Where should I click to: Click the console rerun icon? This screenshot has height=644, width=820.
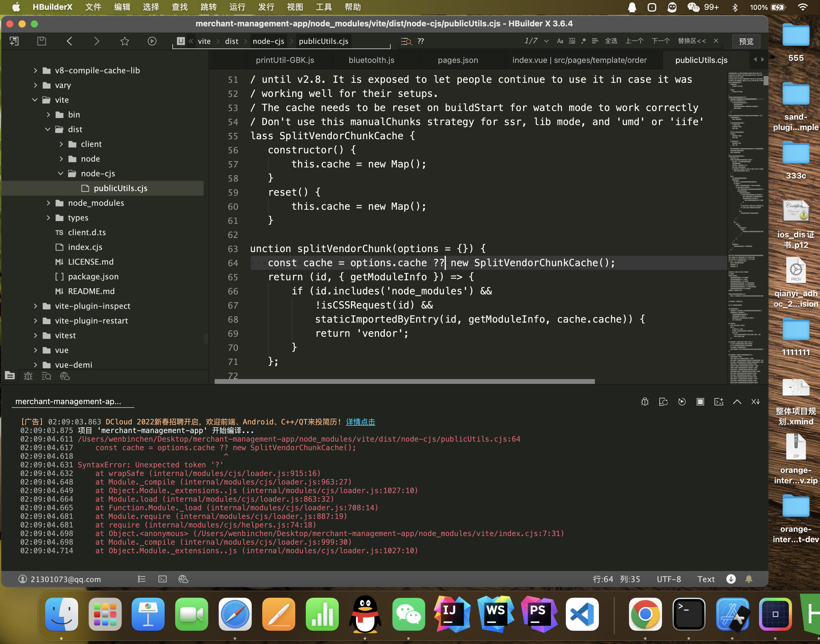pyautogui.click(x=682, y=401)
